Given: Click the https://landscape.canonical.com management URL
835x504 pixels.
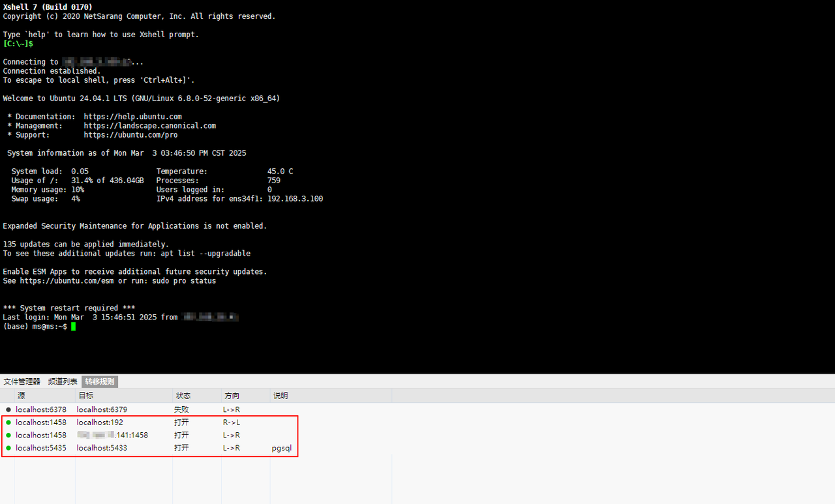Looking at the screenshot, I should (149, 126).
